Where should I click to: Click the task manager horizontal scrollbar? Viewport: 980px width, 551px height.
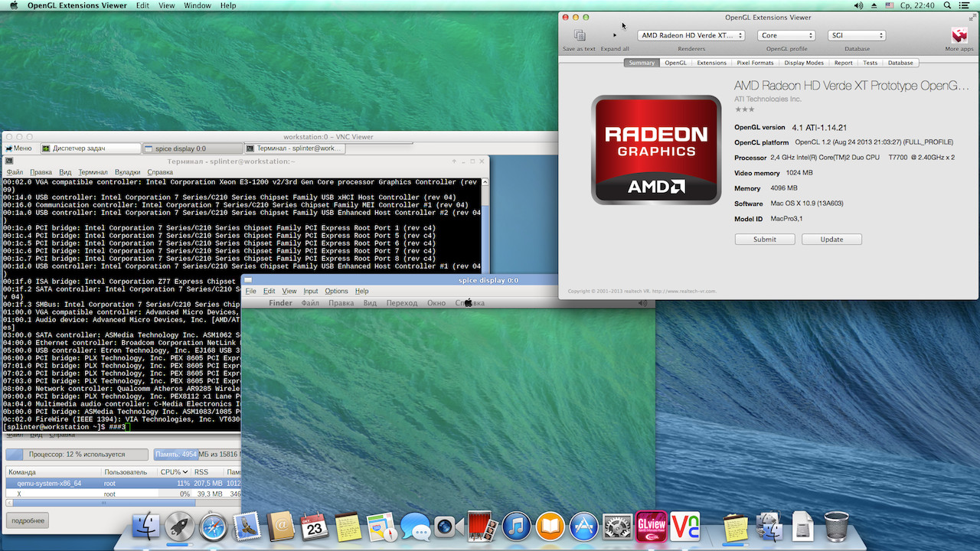pos(122,504)
